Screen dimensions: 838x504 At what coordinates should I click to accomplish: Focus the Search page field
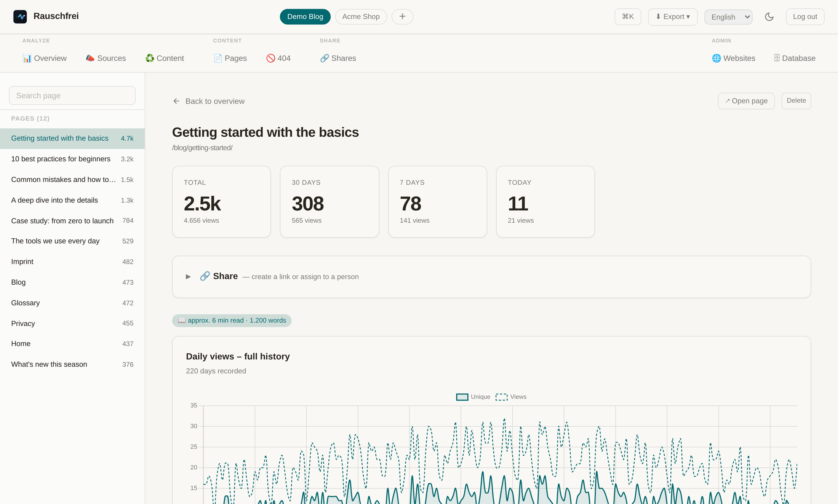pos(72,96)
